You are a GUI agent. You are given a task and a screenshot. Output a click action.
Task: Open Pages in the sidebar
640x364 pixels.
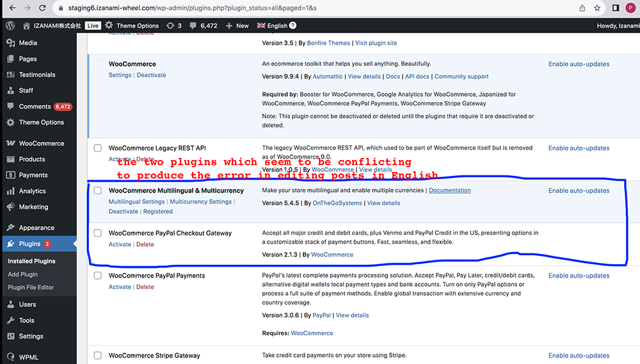pos(28,59)
